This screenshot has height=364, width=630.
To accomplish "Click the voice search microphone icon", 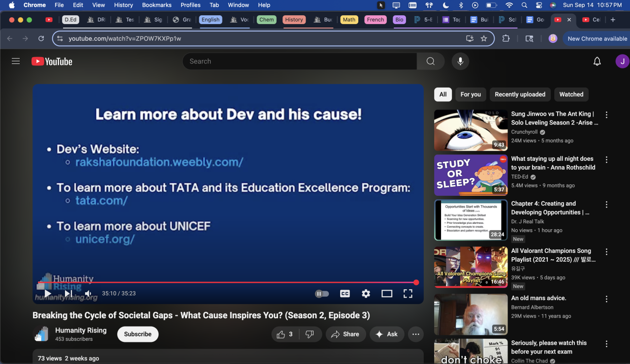I will point(460,61).
